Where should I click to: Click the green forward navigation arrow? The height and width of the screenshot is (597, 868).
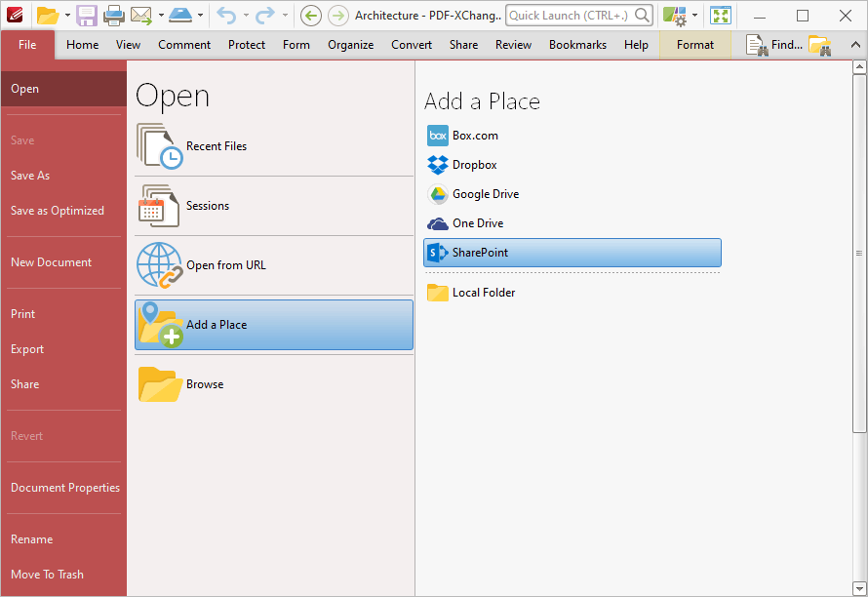coord(338,16)
